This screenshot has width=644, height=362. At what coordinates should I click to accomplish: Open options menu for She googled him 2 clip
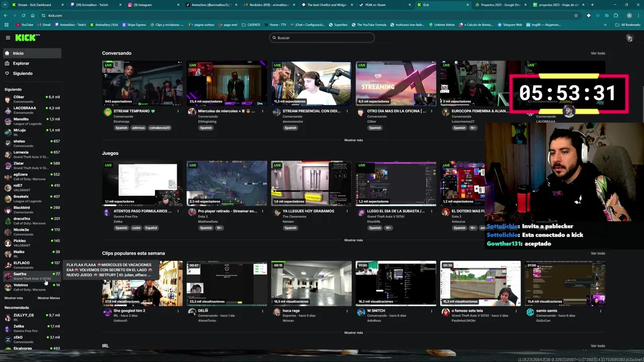pos(178,311)
